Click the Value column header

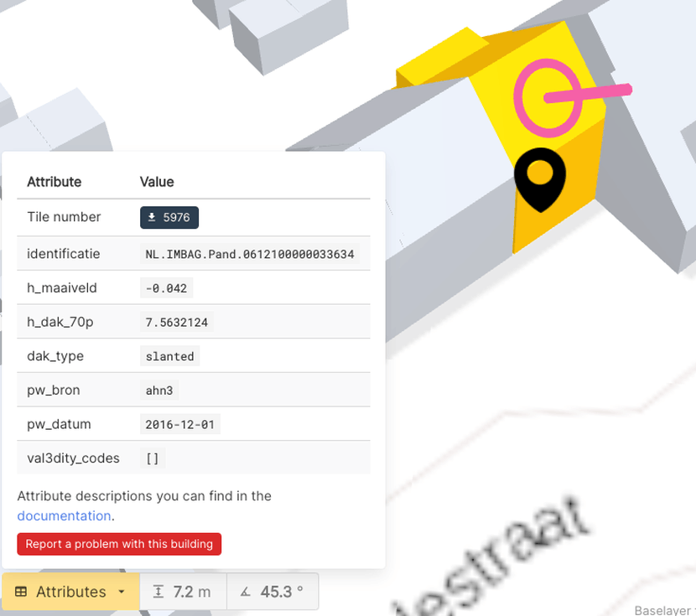157,182
